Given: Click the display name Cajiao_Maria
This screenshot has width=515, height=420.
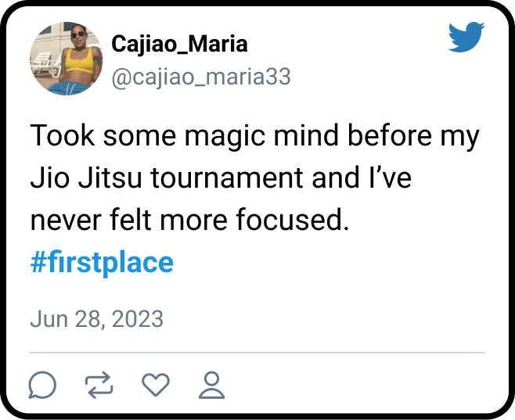Looking at the screenshot, I should tap(179, 45).
